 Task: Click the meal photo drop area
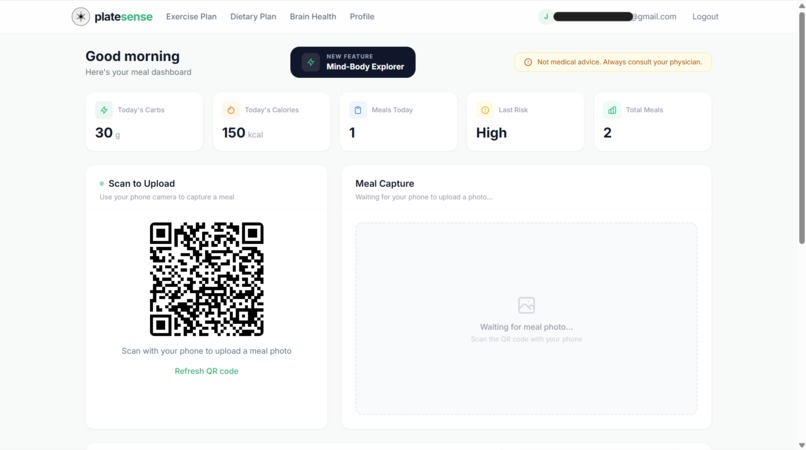[x=526, y=318]
